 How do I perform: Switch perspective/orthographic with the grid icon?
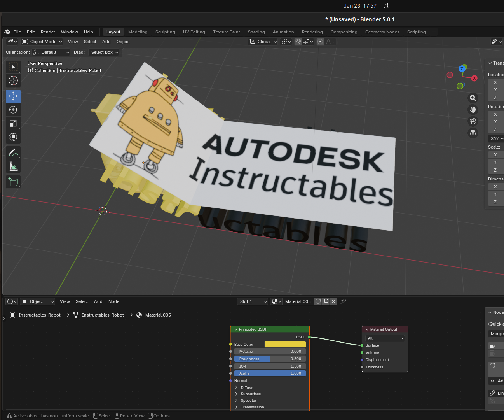click(x=473, y=133)
